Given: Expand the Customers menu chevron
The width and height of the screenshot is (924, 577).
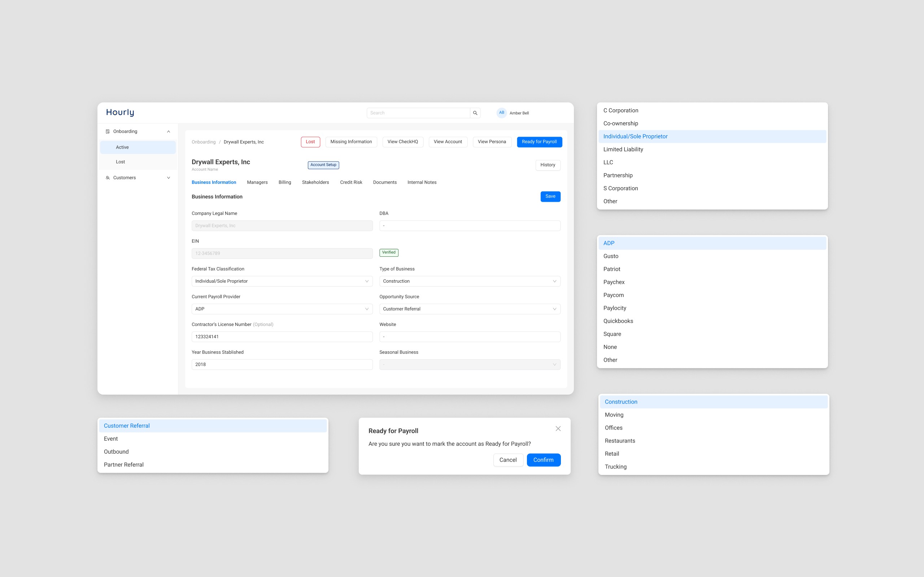Looking at the screenshot, I should point(169,178).
